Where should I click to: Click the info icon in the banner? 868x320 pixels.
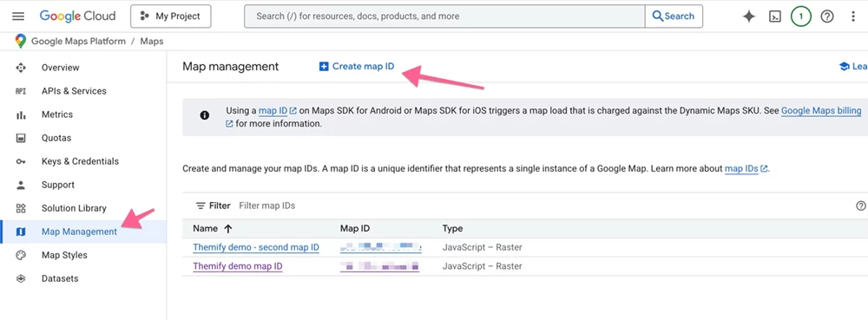coord(205,115)
